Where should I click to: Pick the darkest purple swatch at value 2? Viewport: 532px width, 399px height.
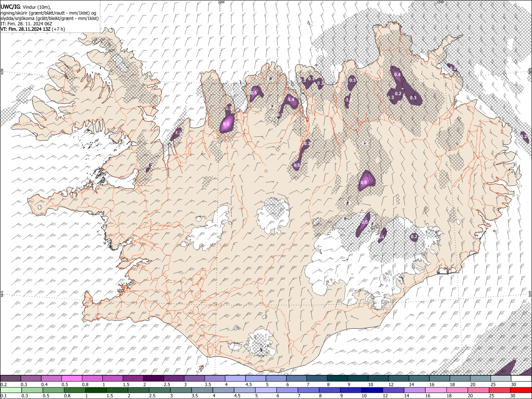[153, 379]
